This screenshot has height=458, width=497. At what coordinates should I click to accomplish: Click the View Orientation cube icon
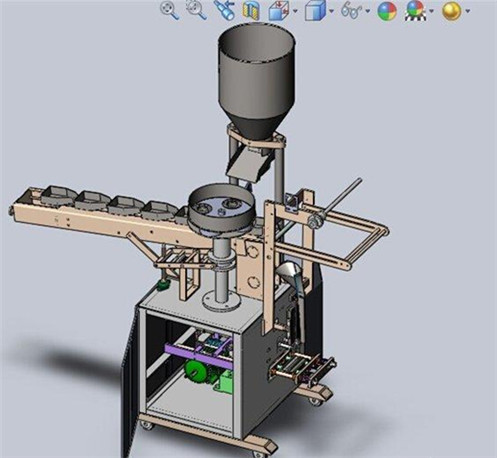click(x=279, y=11)
